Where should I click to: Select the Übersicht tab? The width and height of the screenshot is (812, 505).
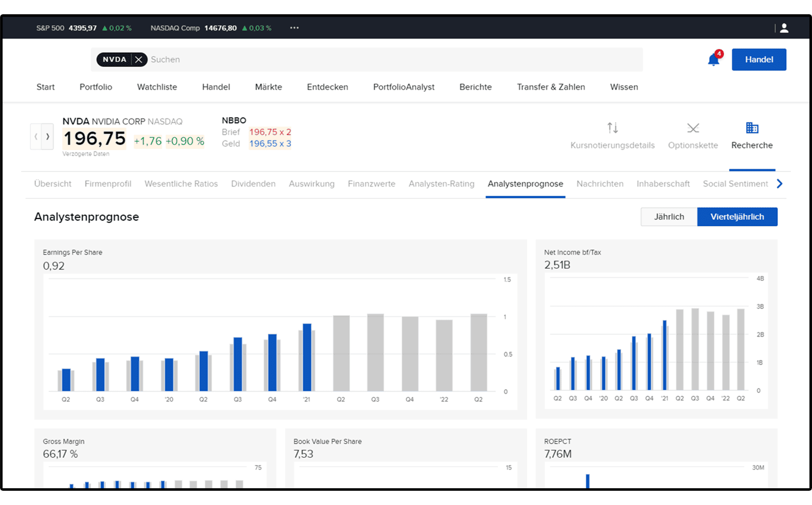pyautogui.click(x=53, y=184)
